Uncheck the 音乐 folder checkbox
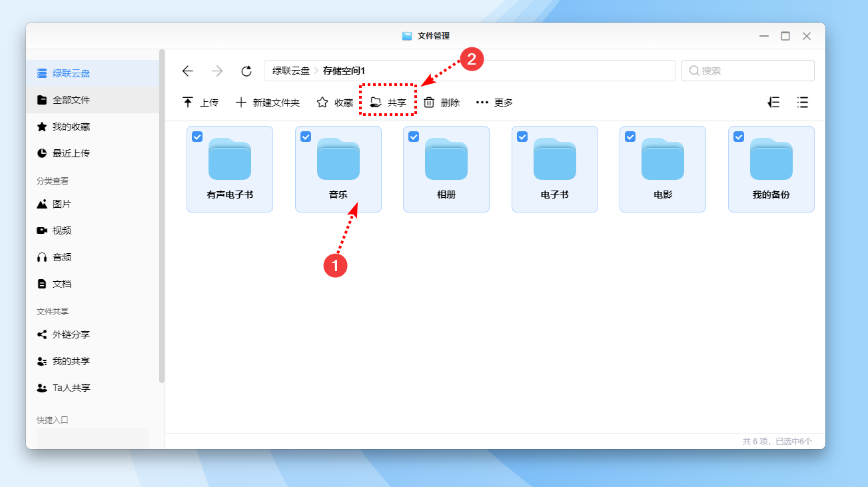 click(306, 137)
